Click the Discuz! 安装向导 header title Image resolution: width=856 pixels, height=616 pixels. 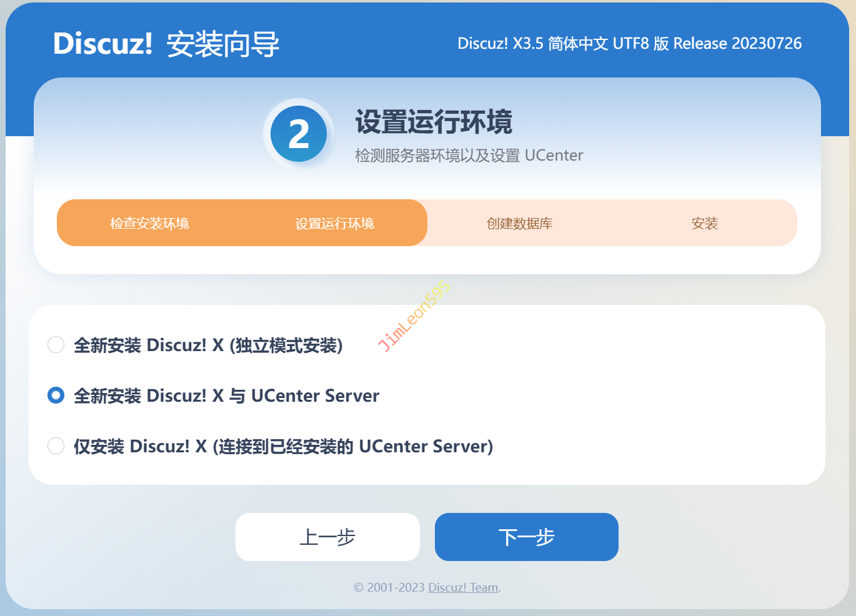[166, 44]
